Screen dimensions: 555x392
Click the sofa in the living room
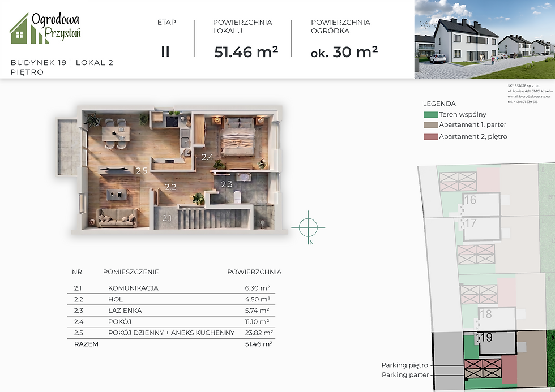click(x=117, y=217)
